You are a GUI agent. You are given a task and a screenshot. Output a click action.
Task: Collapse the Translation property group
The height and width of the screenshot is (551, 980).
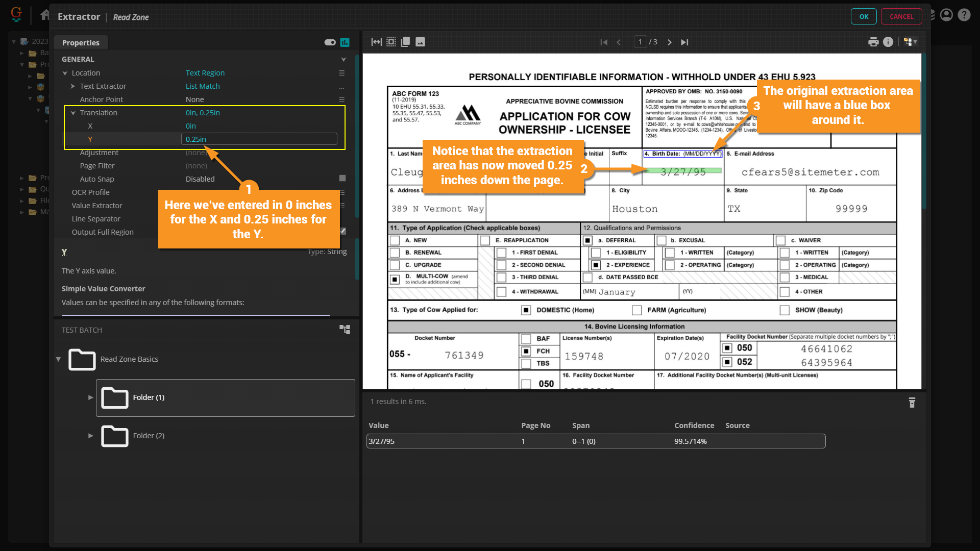click(73, 113)
